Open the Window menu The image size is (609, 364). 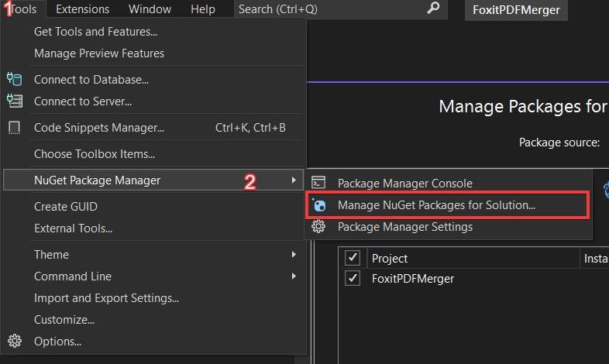tap(150, 9)
